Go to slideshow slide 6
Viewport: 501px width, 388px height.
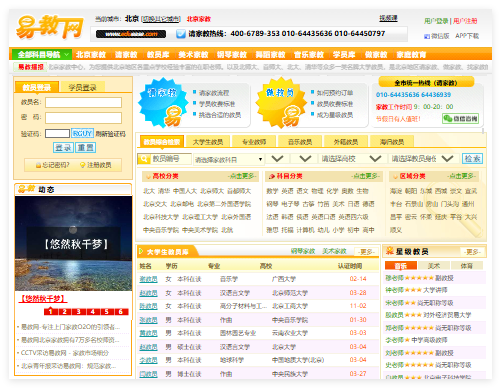tap(121, 312)
